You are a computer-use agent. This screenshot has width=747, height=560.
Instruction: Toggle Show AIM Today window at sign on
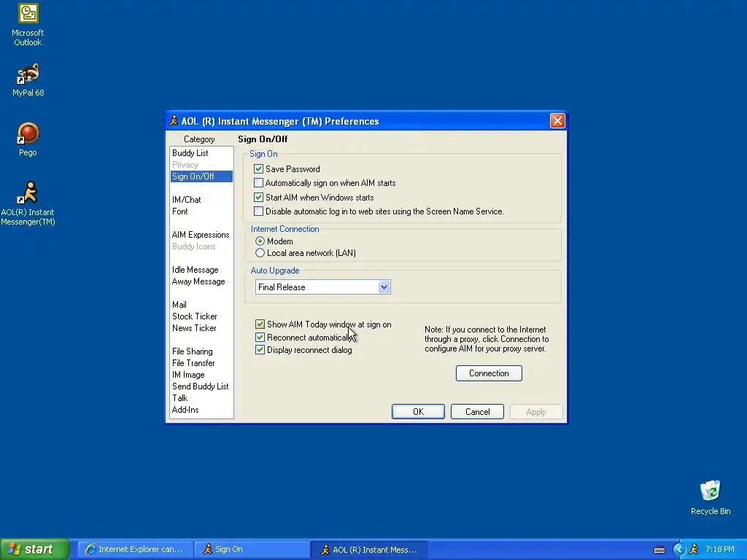[260, 324]
